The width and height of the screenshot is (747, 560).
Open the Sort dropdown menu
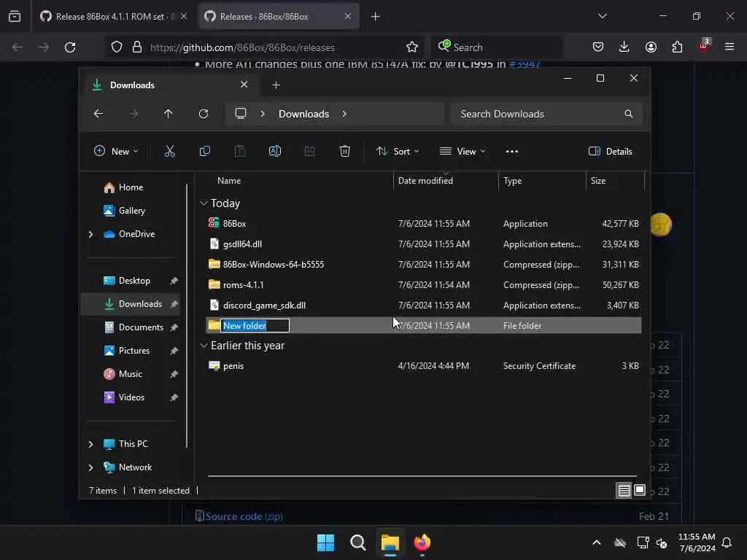click(x=398, y=152)
